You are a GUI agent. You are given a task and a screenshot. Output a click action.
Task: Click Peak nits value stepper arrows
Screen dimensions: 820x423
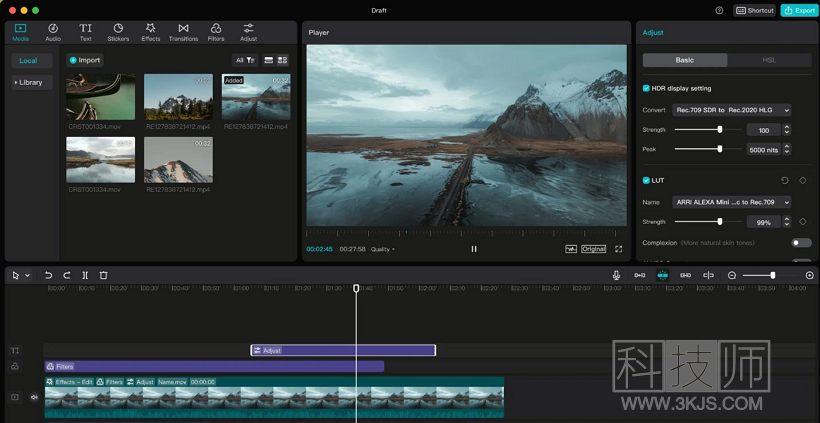point(786,150)
